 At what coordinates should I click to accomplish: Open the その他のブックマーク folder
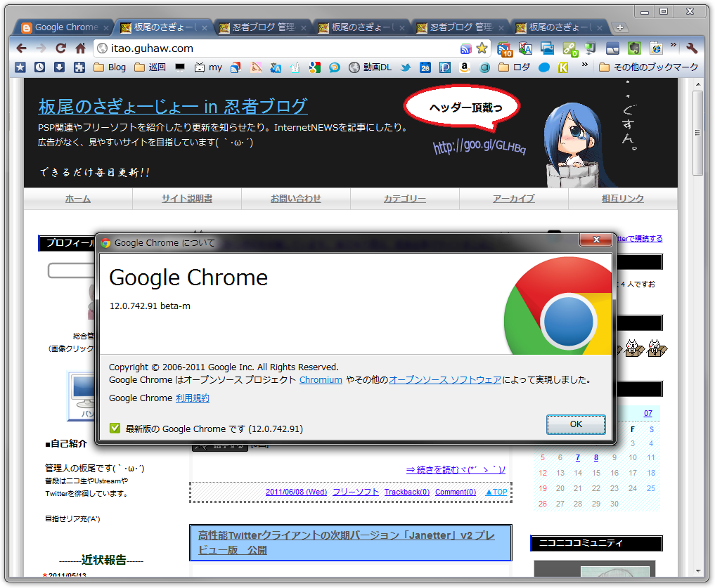coord(648,67)
